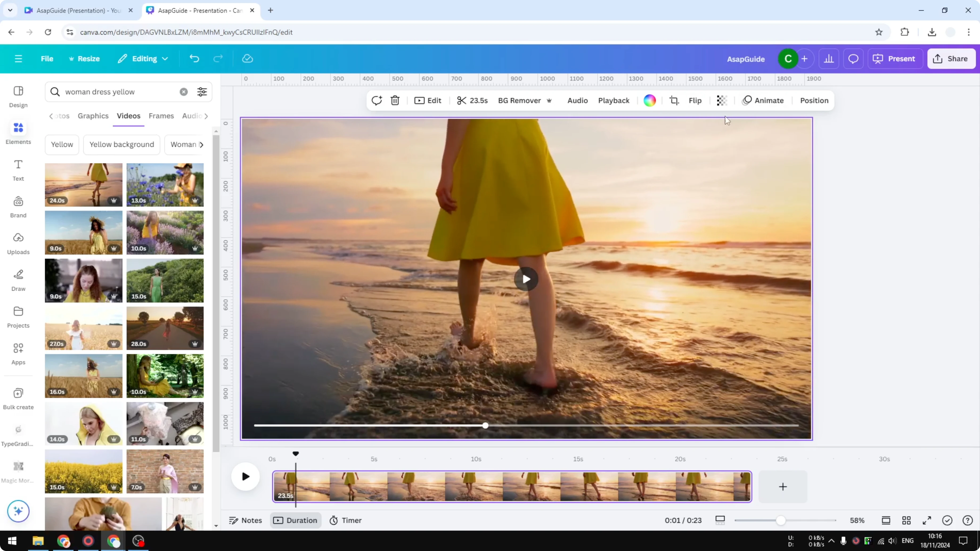Image resolution: width=980 pixels, height=551 pixels.
Task: Select the 24.0s beach video thumbnail
Action: (83, 185)
